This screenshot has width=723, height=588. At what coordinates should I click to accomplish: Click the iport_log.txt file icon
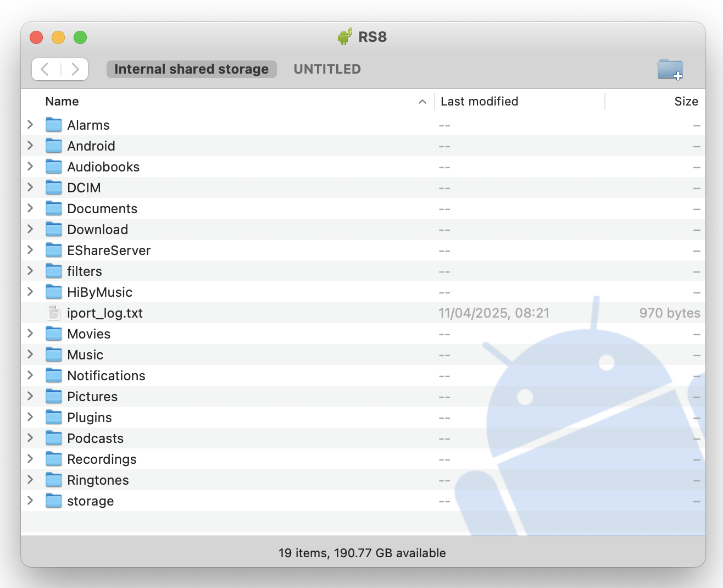point(54,313)
